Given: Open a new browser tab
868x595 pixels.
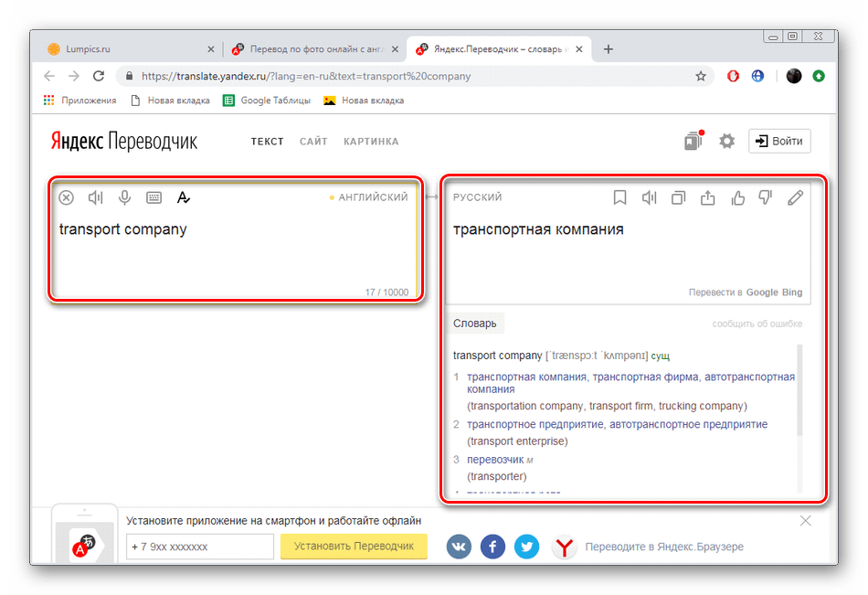Looking at the screenshot, I should coord(609,49).
